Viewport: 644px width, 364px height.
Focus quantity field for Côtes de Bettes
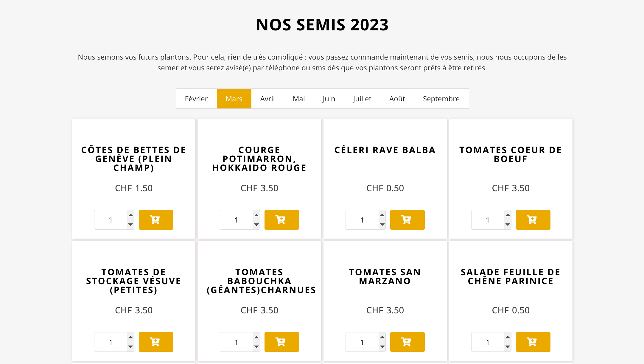pyautogui.click(x=111, y=220)
